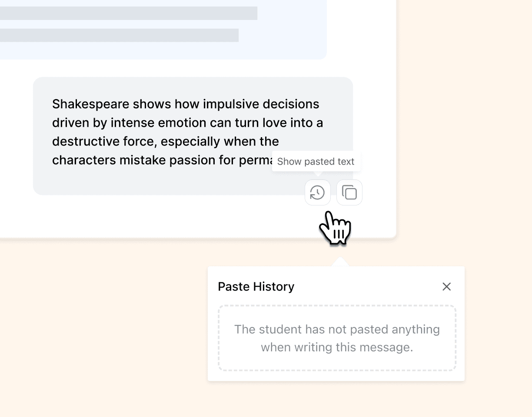Click the Paste History panel header area
This screenshot has width=532, height=417.
point(336,287)
